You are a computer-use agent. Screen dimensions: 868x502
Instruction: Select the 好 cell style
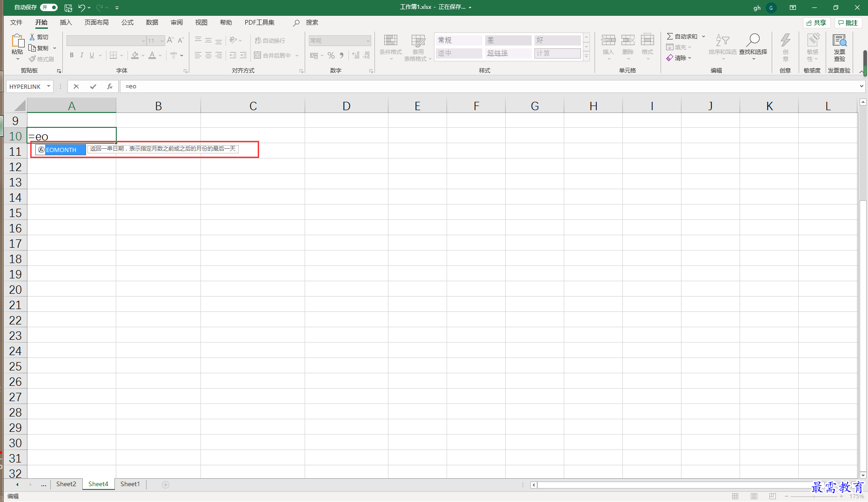pyautogui.click(x=557, y=40)
